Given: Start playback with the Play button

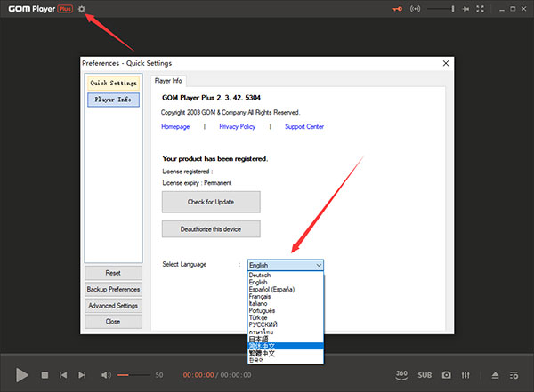Looking at the screenshot, I should click(22, 375).
